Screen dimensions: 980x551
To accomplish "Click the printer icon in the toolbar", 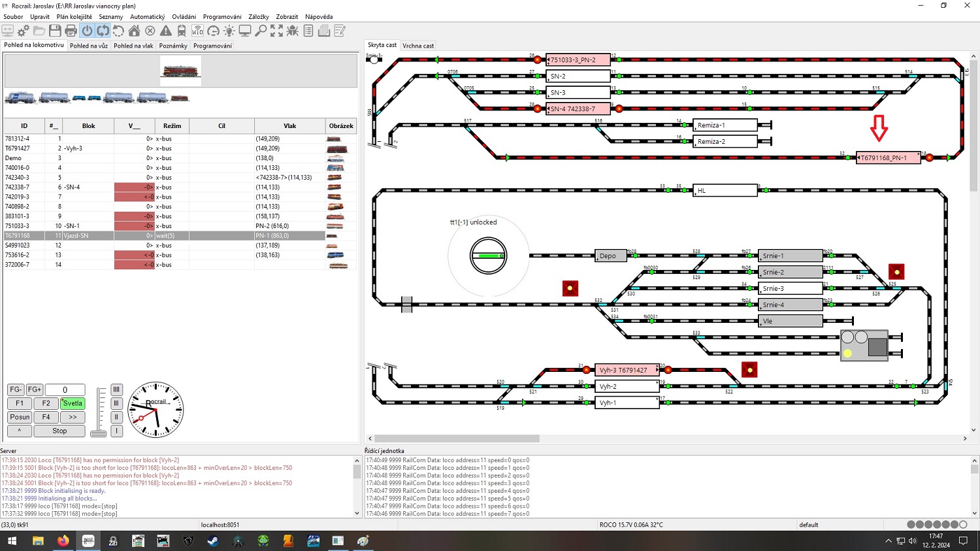I will [x=71, y=31].
